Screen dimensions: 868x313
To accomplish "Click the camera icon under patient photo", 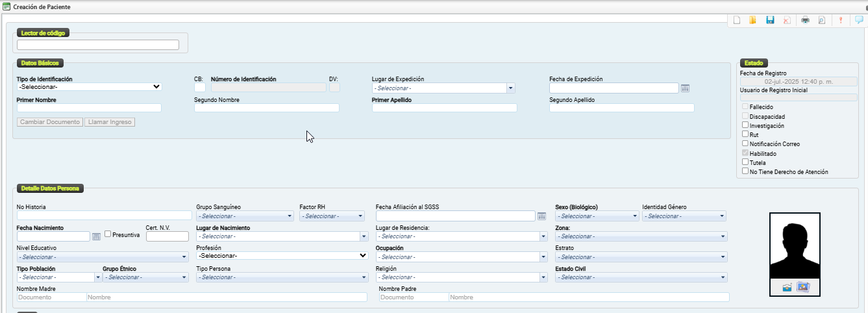I will (787, 287).
